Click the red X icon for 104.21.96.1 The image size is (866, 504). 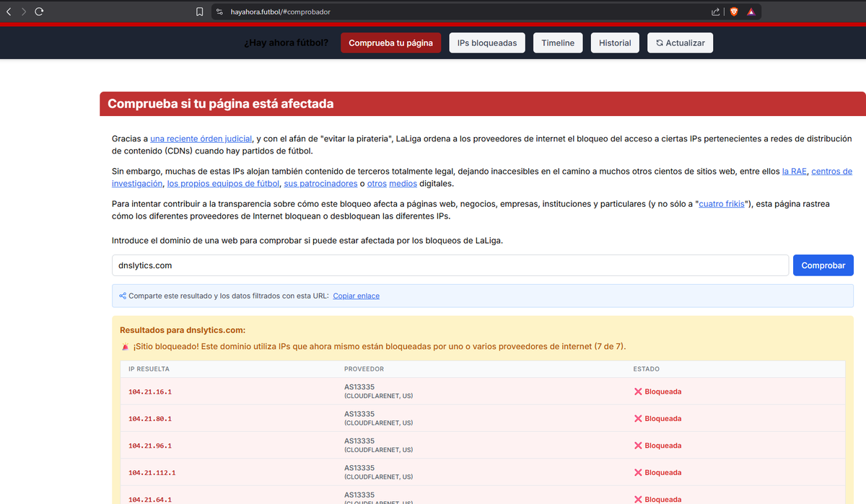pyautogui.click(x=638, y=446)
